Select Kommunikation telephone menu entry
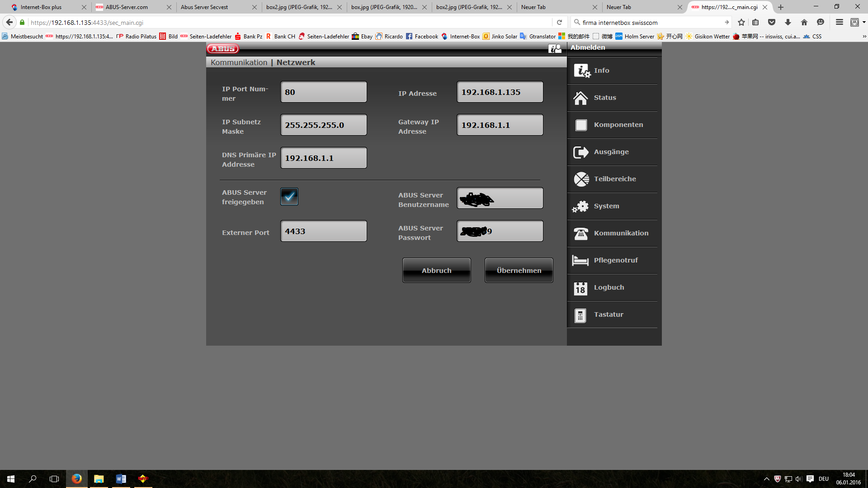 (621, 233)
